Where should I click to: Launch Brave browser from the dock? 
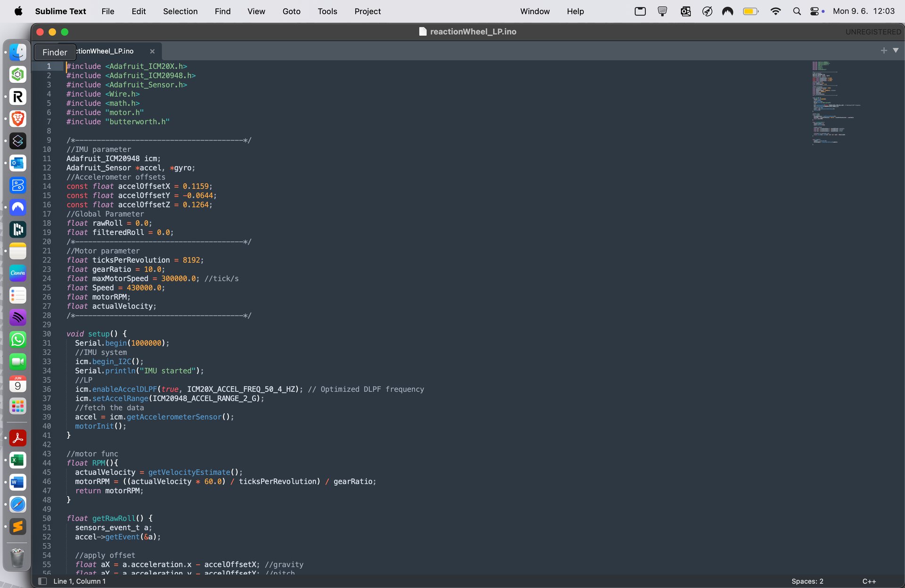tap(18, 119)
